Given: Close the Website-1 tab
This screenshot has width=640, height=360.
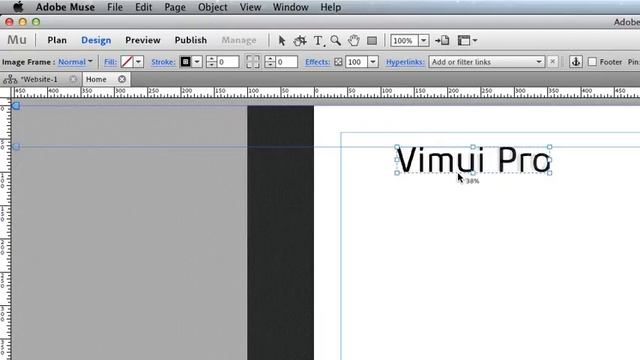Looking at the screenshot, I should click(x=73, y=79).
